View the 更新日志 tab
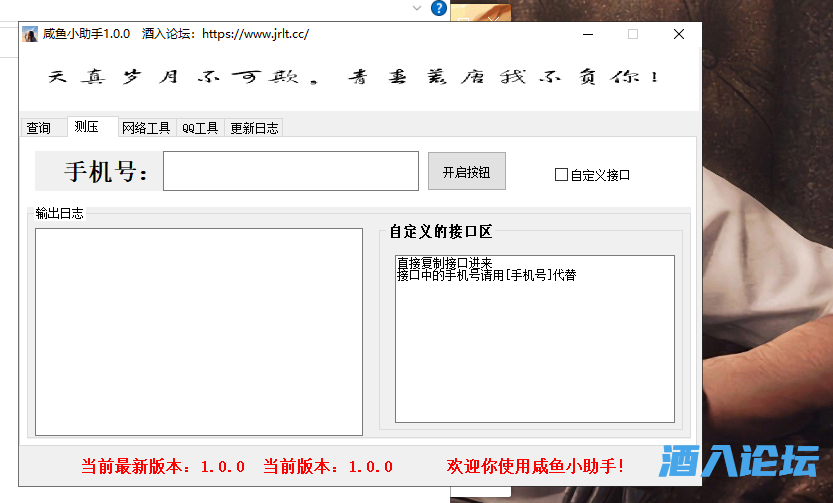The height and width of the screenshot is (503, 833). tap(254, 128)
